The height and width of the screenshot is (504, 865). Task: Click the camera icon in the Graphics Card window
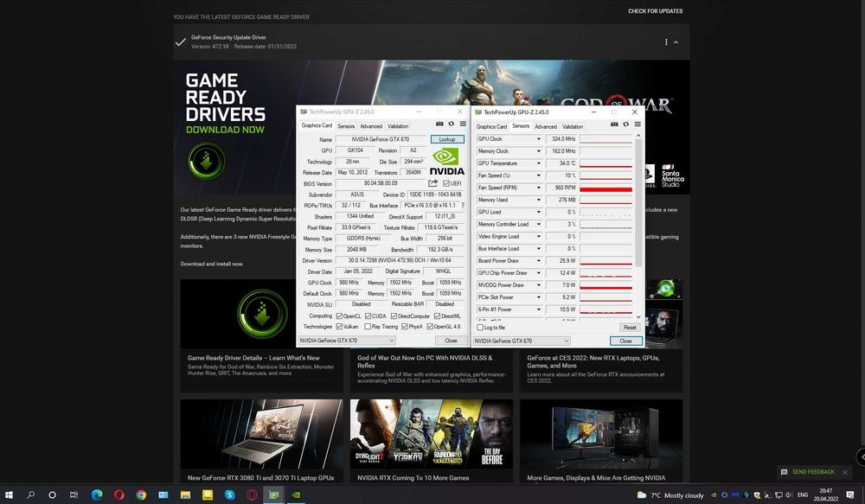439,124
